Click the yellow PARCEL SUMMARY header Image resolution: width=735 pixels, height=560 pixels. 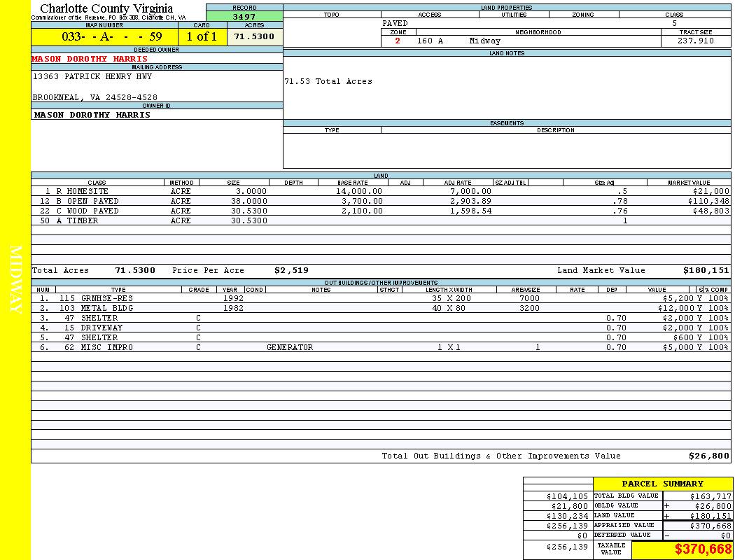pyautogui.click(x=662, y=484)
